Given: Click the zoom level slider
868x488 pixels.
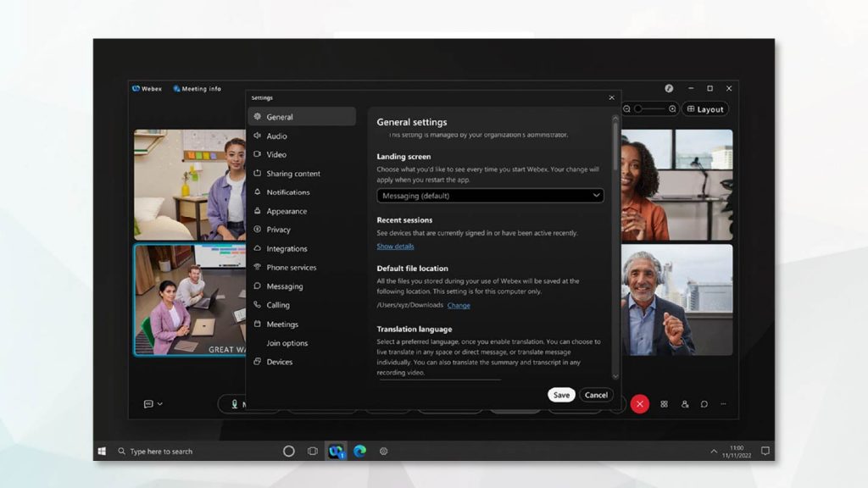Looking at the screenshot, I should (x=649, y=109).
